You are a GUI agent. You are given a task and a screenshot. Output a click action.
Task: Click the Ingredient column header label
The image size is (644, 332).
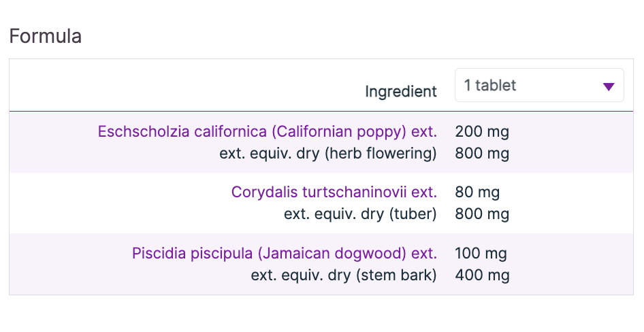click(401, 91)
